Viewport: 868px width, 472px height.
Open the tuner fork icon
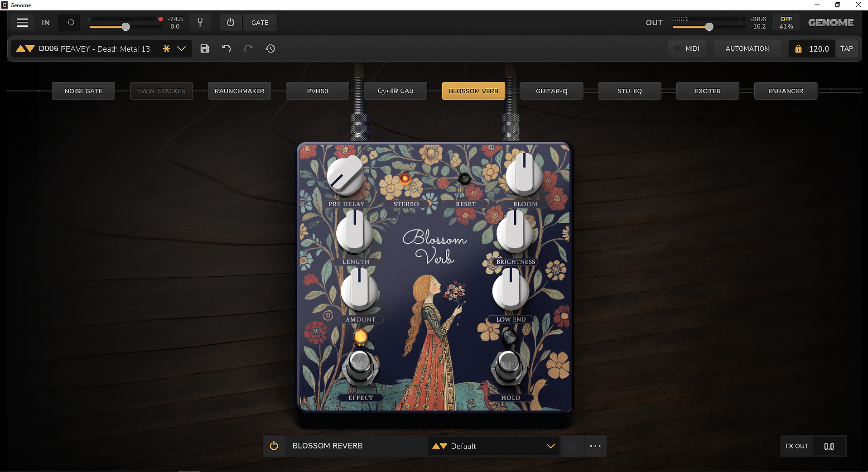(x=200, y=23)
